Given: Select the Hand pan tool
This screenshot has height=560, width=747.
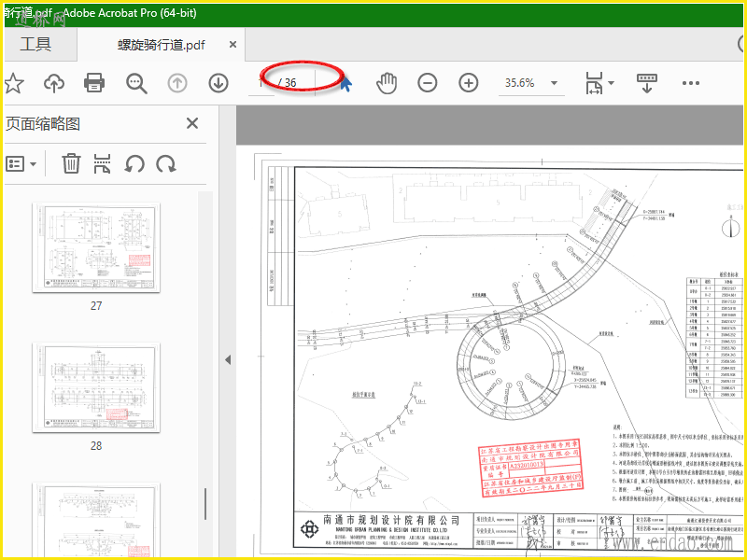Looking at the screenshot, I should (387, 83).
